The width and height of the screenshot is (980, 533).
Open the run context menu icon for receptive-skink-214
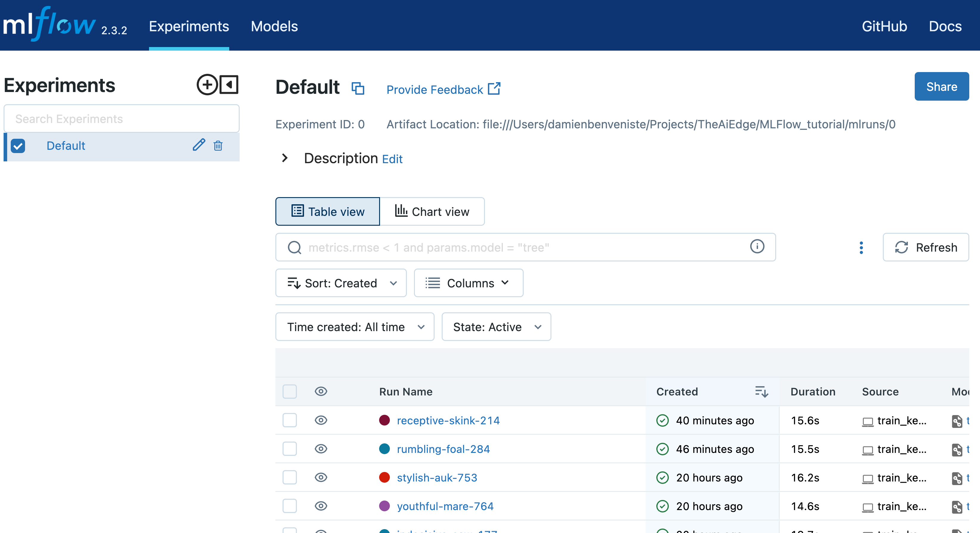click(x=957, y=421)
